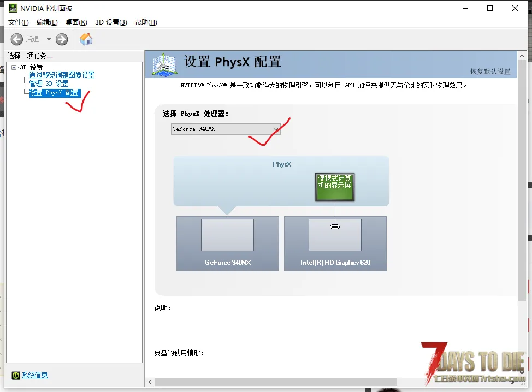Open the 帮助(H) menu
Screen dimensions: 532x392
coord(145,22)
